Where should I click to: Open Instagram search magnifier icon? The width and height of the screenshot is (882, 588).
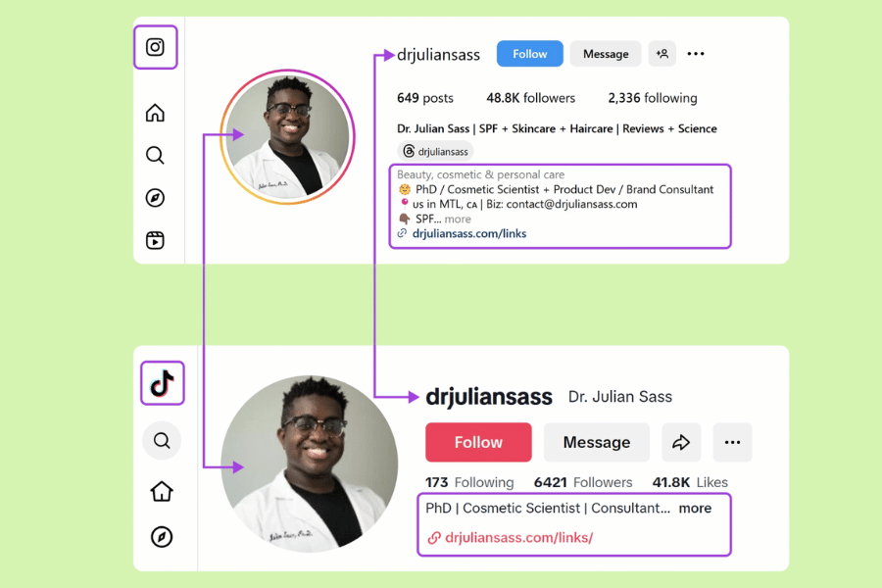tap(155, 155)
